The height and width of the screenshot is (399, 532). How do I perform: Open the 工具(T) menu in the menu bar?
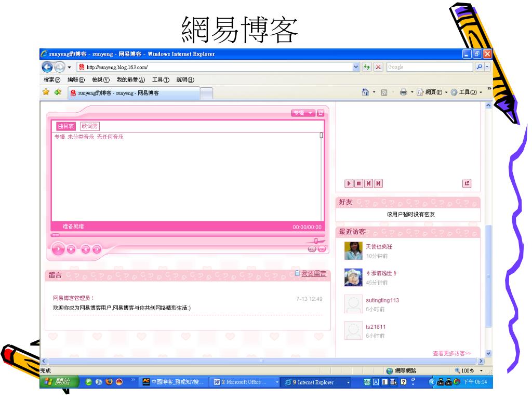tap(161, 79)
